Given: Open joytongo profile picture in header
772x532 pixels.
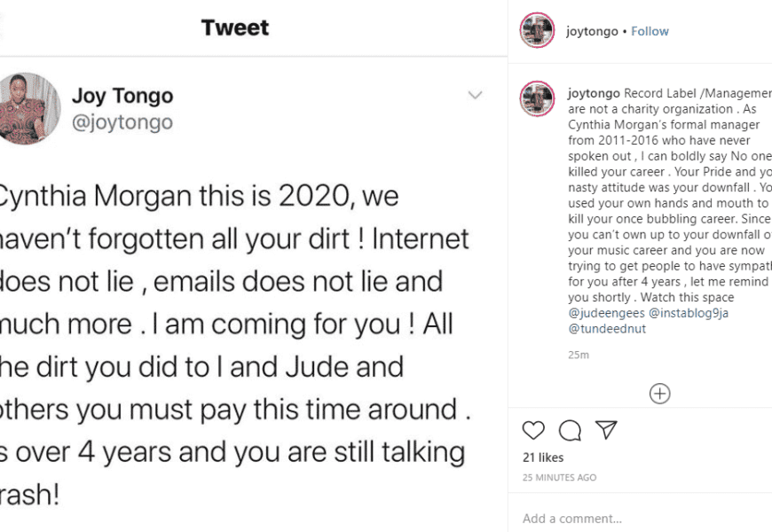Looking at the screenshot, I should tap(537, 31).
